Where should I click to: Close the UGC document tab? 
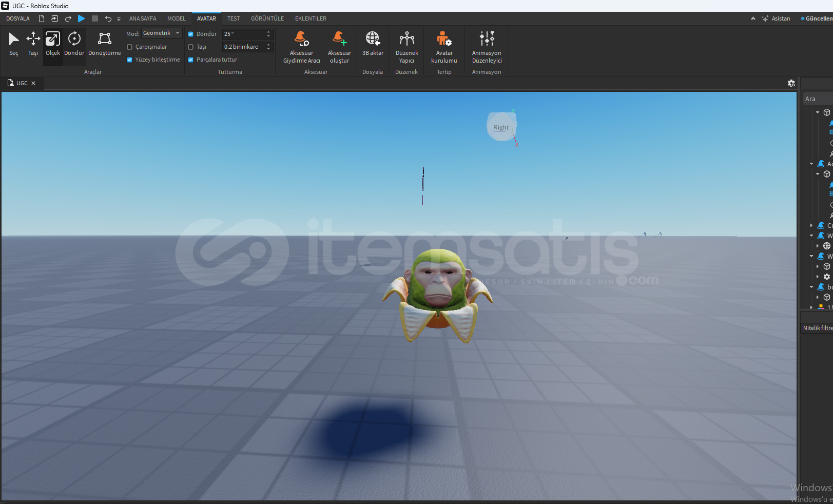point(33,83)
